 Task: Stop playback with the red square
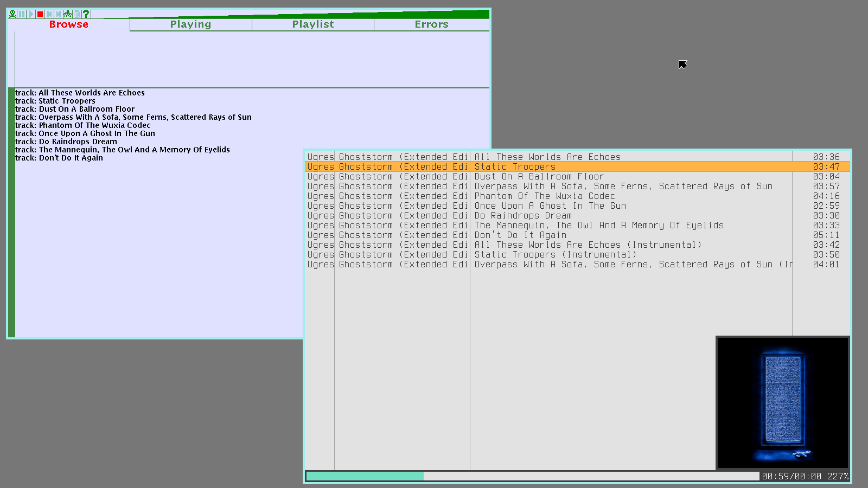[40, 14]
